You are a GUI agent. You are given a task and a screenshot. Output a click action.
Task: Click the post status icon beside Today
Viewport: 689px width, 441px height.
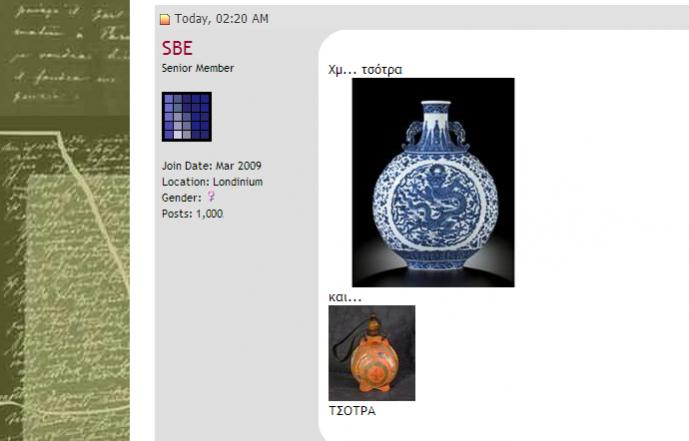pyautogui.click(x=165, y=19)
